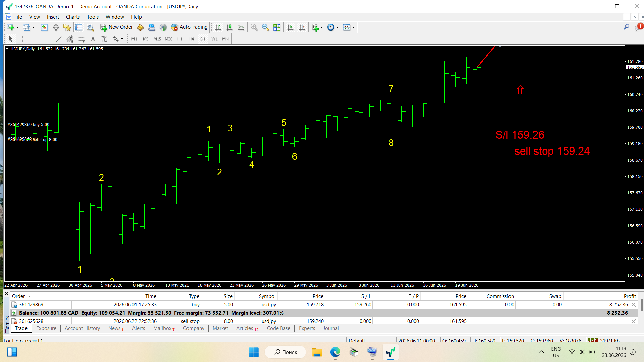Select the Text Label tool
The width and height of the screenshot is (644, 362).
click(x=104, y=39)
